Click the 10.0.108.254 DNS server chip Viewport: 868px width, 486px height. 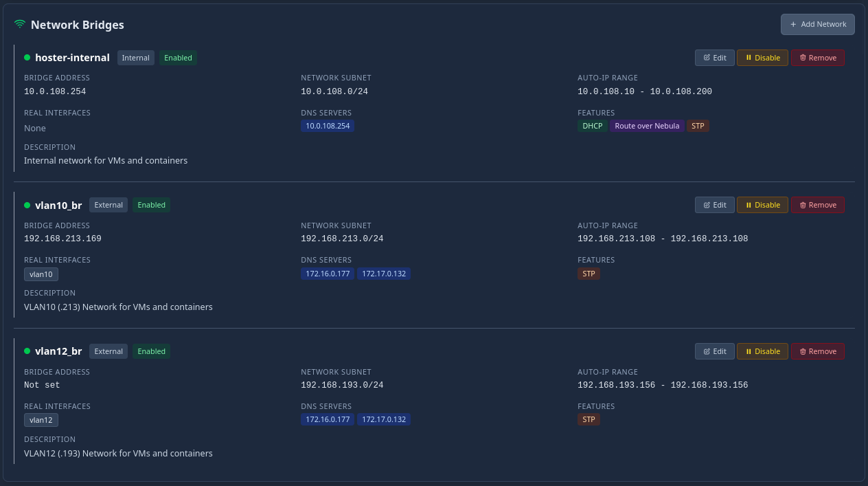pos(328,126)
